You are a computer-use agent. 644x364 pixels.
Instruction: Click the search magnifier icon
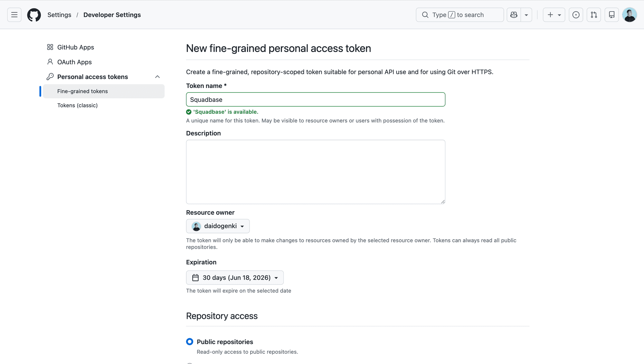point(425,15)
